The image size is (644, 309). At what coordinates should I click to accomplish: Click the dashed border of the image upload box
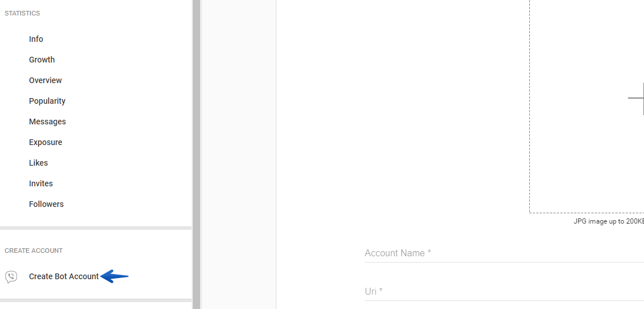click(x=529, y=107)
